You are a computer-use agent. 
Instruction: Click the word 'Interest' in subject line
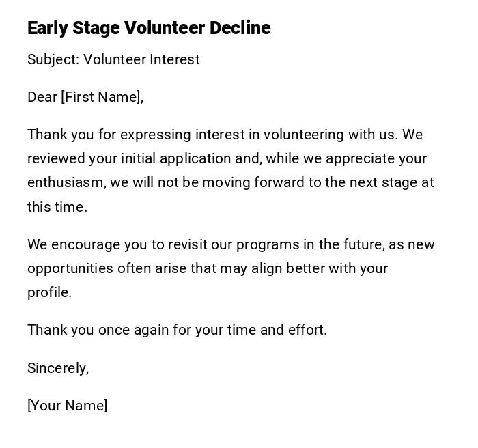tap(175, 59)
